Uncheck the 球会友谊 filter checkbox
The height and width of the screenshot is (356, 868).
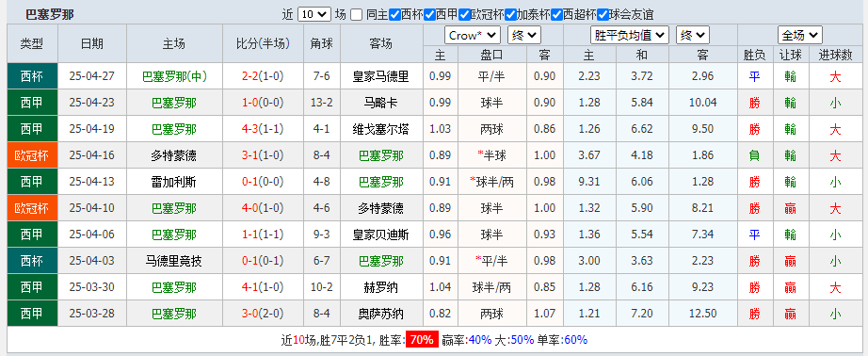[x=603, y=15]
